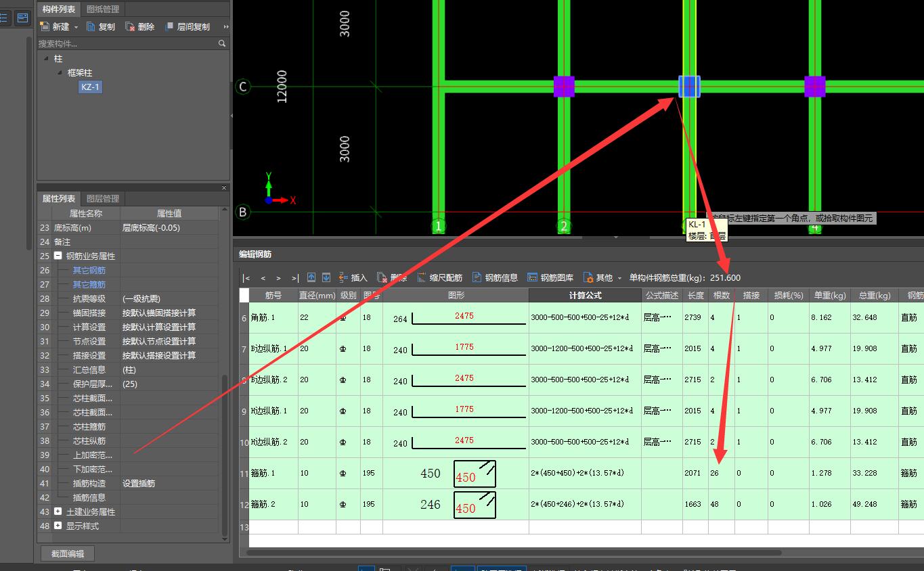924x571 pixels.
Task: Go to the last rebar record icon
Action: [x=294, y=278]
